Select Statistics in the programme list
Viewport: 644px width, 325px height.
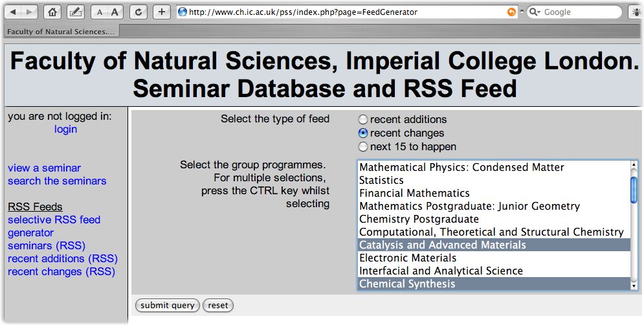click(x=494, y=180)
